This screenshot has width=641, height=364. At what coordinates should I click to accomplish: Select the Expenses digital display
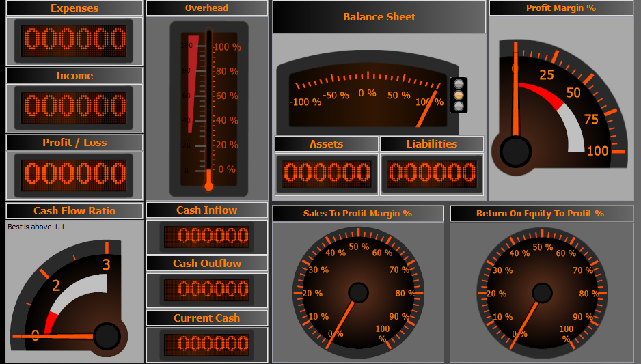[74, 40]
